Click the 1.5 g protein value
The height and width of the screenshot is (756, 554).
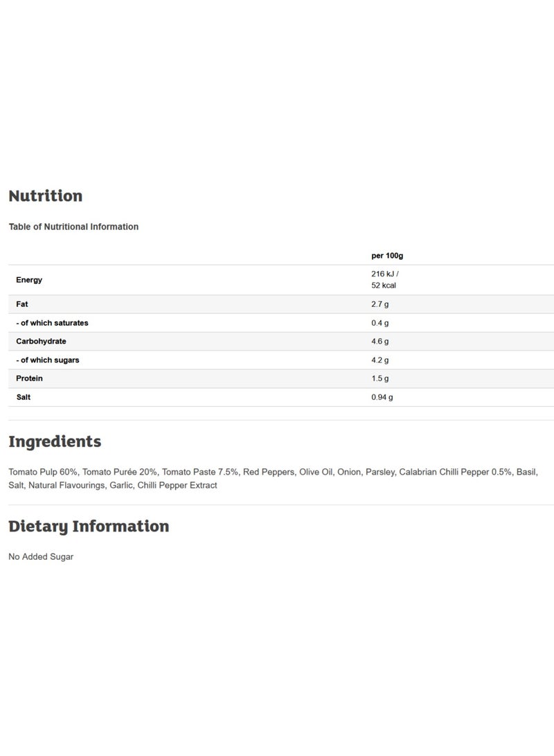click(x=380, y=378)
